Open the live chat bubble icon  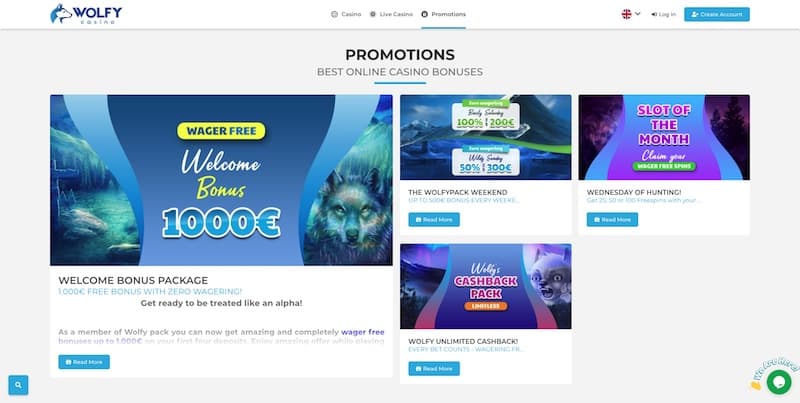(x=779, y=382)
